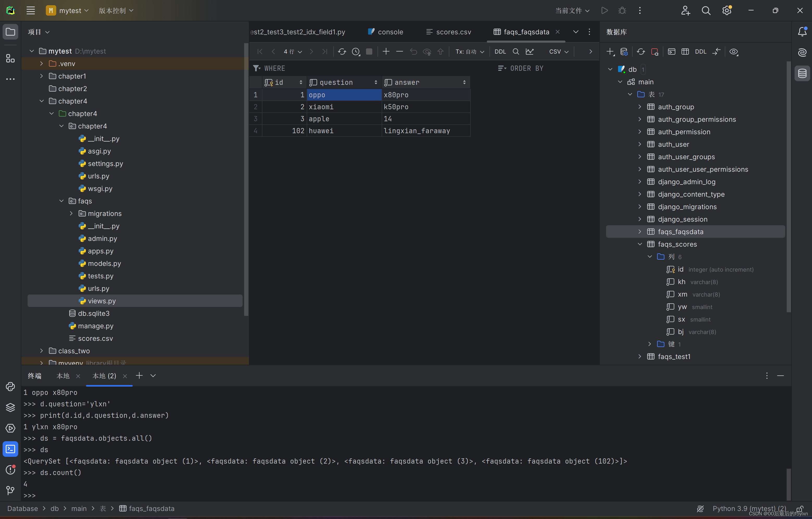Delete the selected row with minus icon
812x519 pixels.
click(400, 51)
